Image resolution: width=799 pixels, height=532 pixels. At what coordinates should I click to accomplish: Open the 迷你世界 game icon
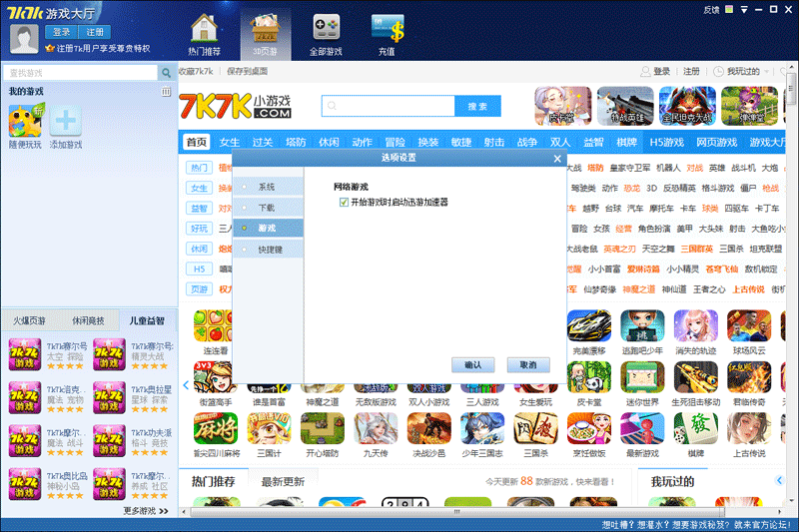(642, 377)
